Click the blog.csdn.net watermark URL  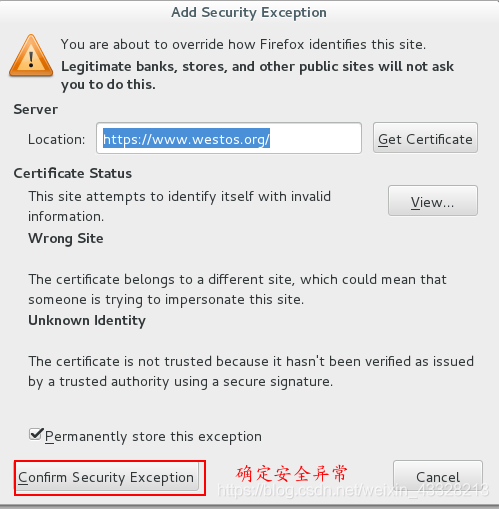tap(353, 490)
